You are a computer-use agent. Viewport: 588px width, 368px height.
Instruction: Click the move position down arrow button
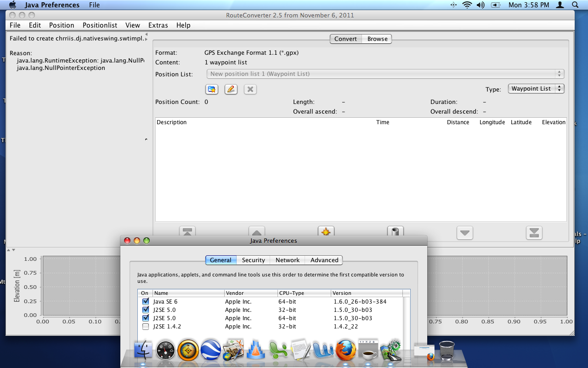point(465,233)
